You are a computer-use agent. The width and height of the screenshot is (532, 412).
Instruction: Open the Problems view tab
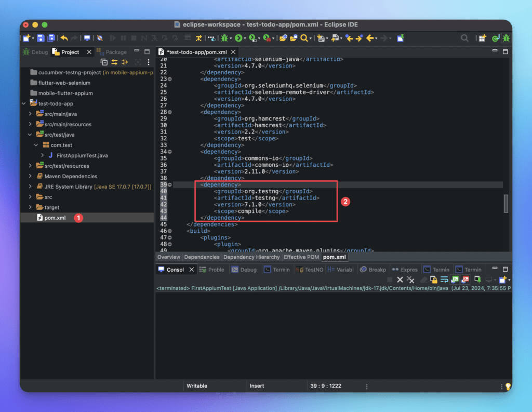(212, 270)
